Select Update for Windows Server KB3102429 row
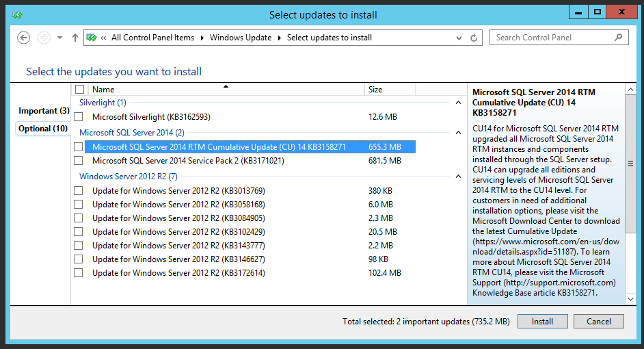Screen dimensions: 644x349 point(250,232)
